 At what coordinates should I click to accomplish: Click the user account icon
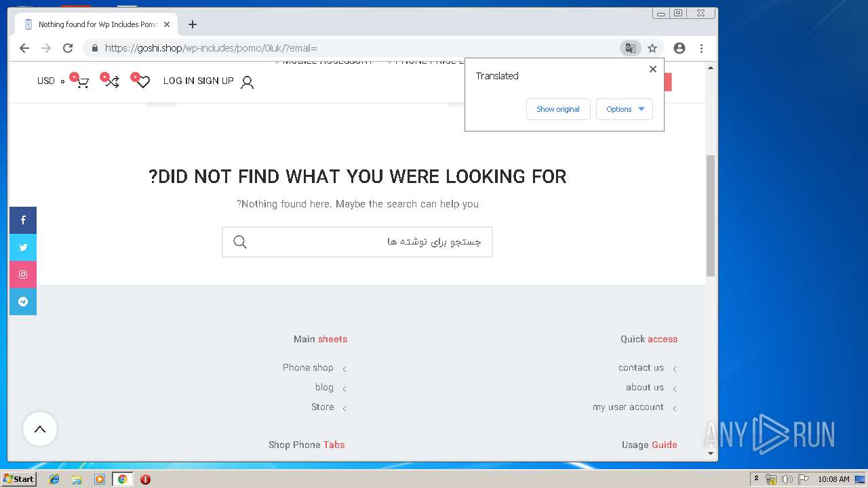coord(248,83)
